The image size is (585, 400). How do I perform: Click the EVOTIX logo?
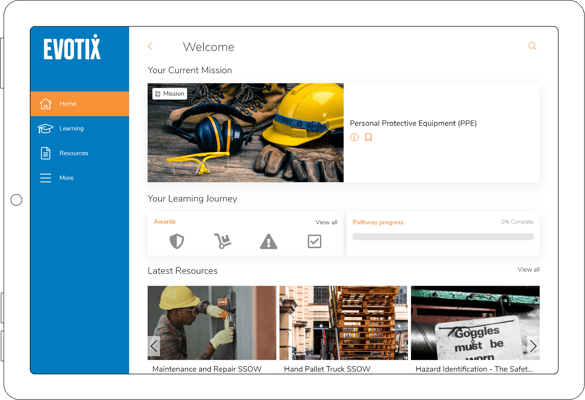click(72, 47)
